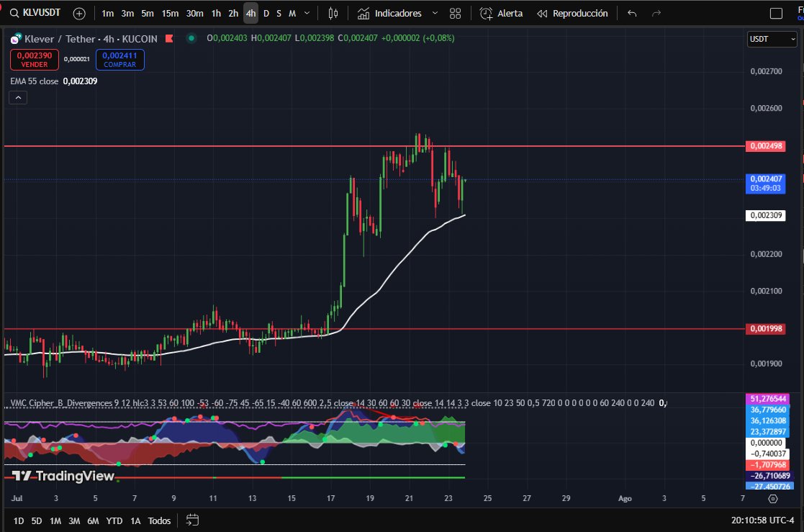
Task: Set range to 6M
Action: 93,520
